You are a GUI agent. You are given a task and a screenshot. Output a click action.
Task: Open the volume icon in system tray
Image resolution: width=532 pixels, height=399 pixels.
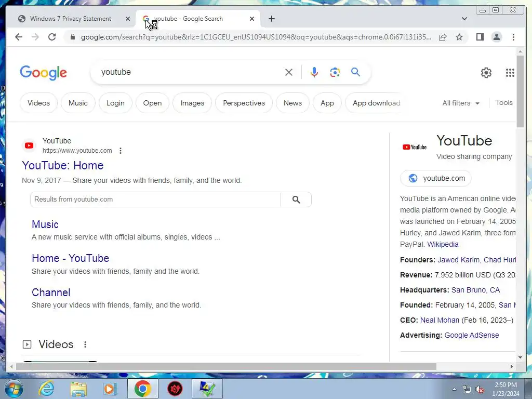pyautogui.click(x=480, y=390)
